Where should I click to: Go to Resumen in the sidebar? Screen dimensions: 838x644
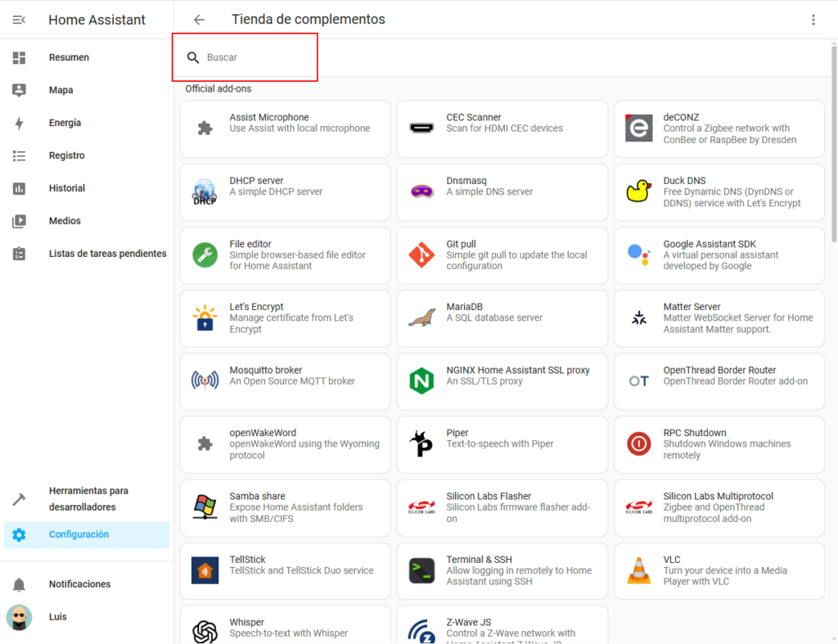pos(69,57)
